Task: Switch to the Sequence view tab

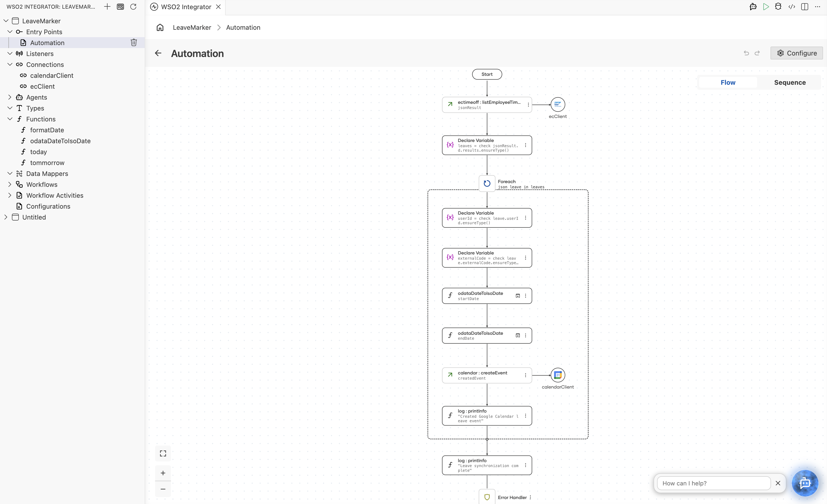Action: [790, 82]
